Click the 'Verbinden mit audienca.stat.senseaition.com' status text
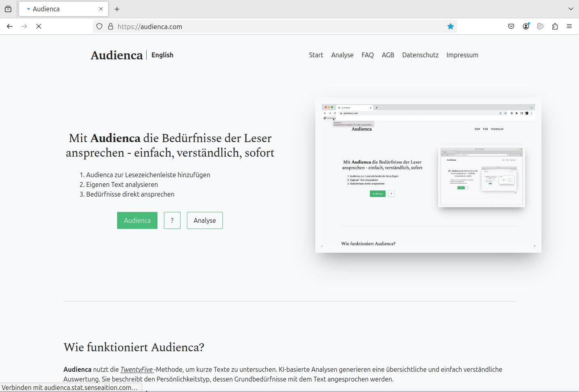The image size is (579, 392). [69, 388]
